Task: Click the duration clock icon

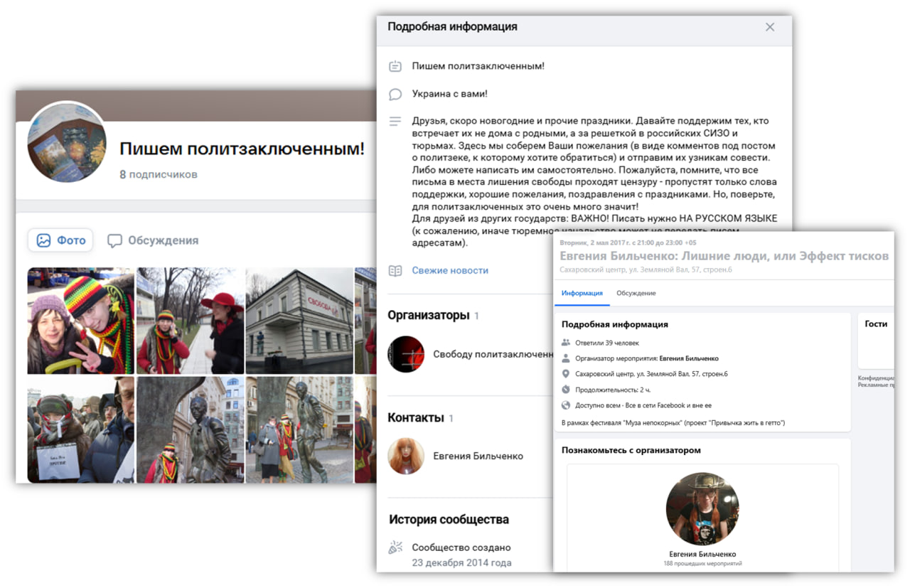Action: click(566, 390)
